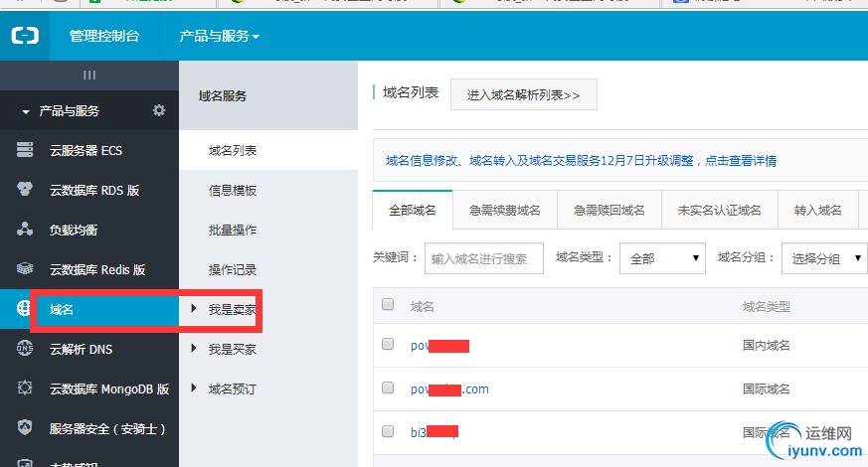Image resolution: width=868 pixels, height=467 pixels.
Task: Open 云数据库 RDS 版 in sidebar
Action: 94,191
